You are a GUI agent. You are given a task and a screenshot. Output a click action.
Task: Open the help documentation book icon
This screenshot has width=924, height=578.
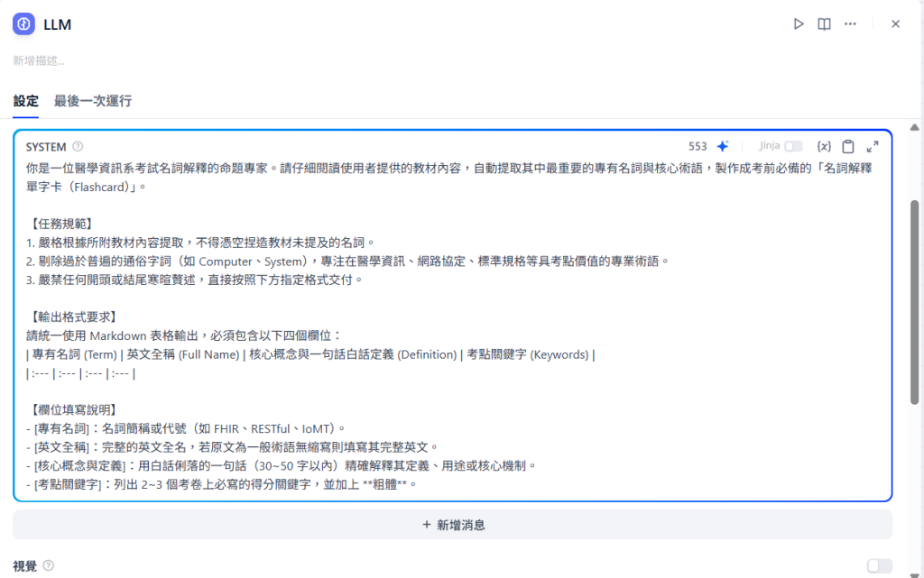(824, 24)
